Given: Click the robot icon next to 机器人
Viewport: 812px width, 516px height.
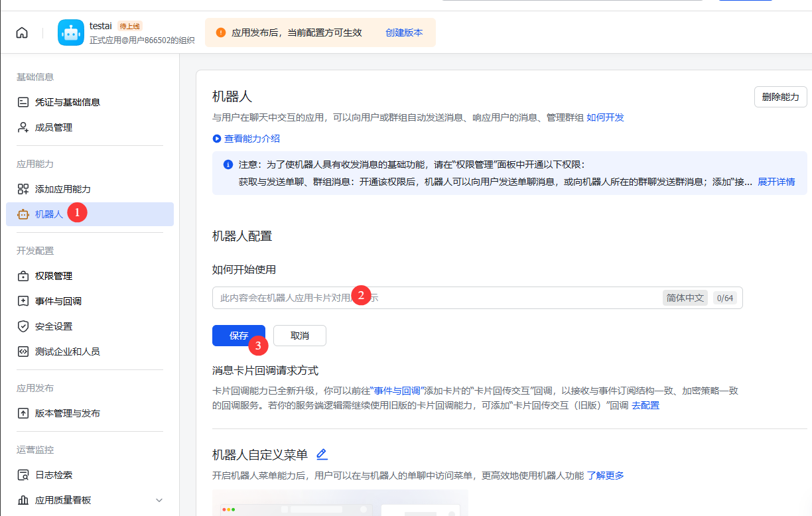Looking at the screenshot, I should click(x=23, y=214).
